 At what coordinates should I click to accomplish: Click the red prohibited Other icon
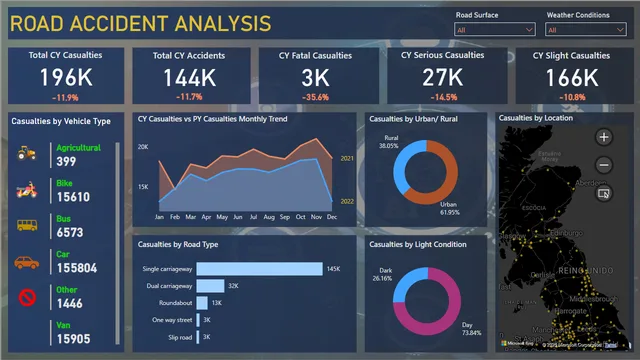point(27,298)
